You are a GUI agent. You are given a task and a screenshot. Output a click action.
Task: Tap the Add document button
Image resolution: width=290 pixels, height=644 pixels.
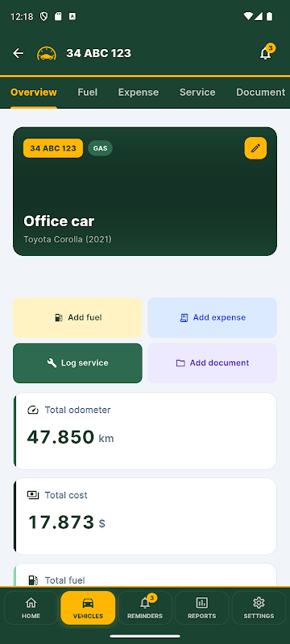click(213, 363)
